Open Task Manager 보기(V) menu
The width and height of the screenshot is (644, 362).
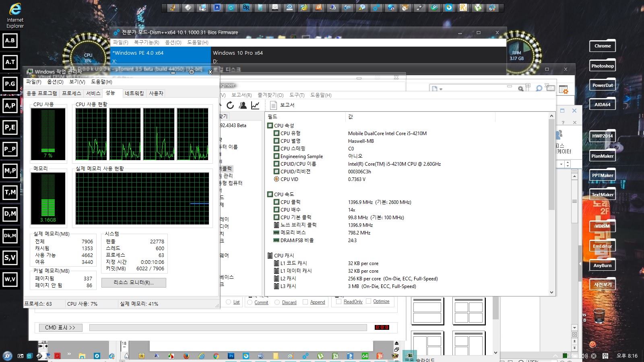pyautogui.click(x=77, y=82)
